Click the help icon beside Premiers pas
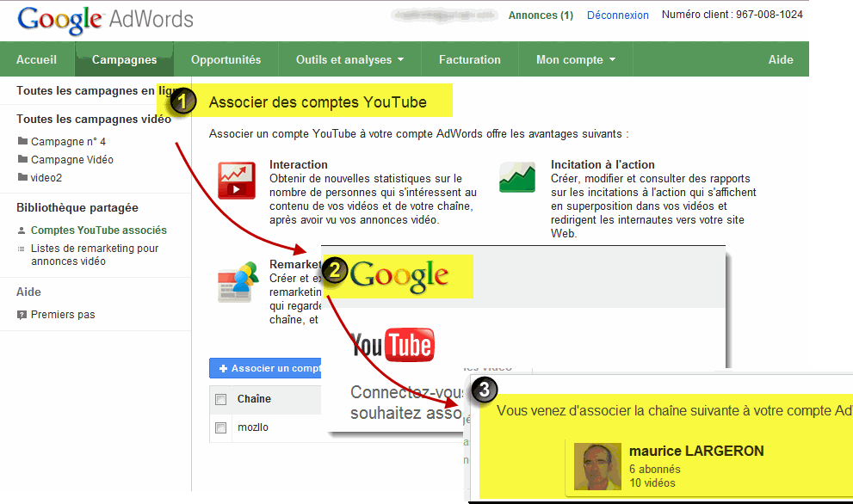 tap(22, 315)
